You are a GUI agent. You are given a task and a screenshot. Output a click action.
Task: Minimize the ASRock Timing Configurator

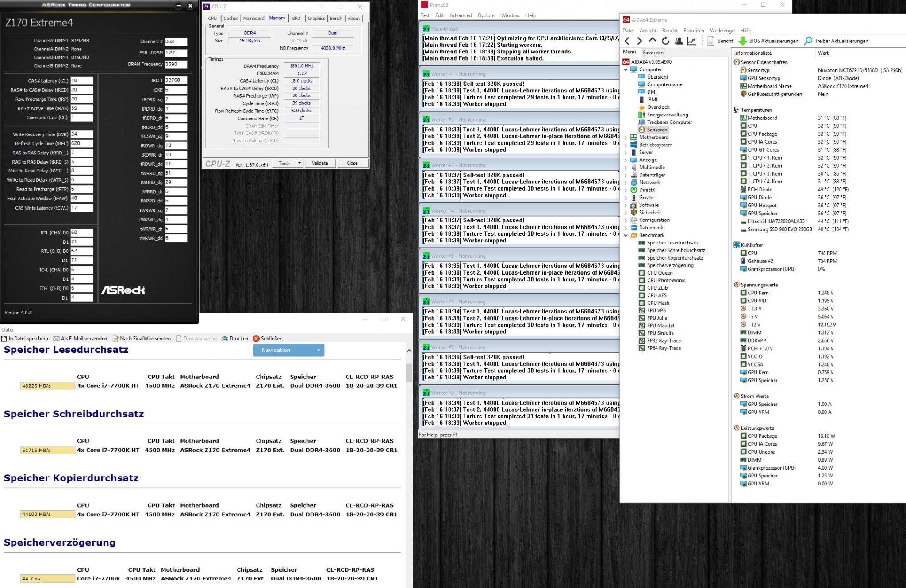pos(178,6)
